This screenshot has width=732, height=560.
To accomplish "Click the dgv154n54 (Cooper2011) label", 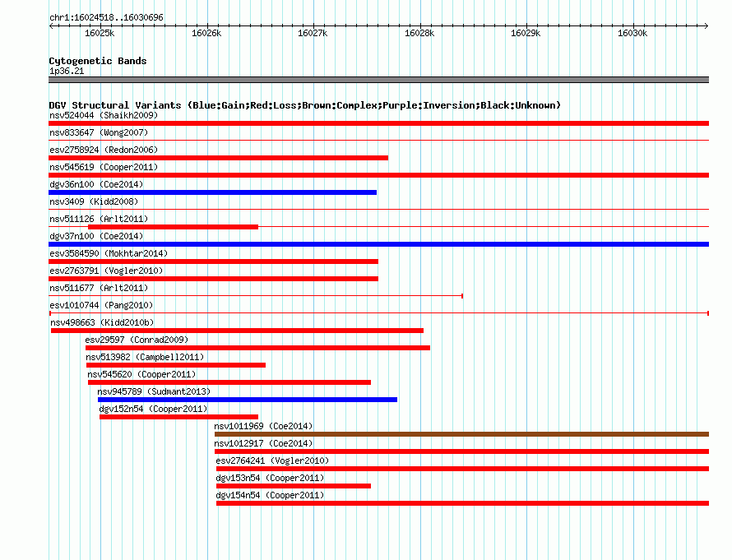I will click(x=270, y=495).
